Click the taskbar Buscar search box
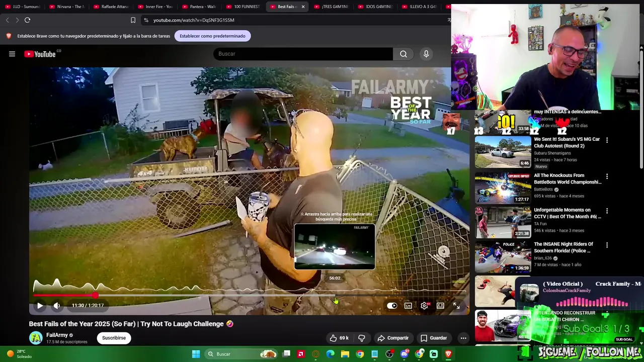Viewport: 644px width, 362px height. [x=242, y=354]
